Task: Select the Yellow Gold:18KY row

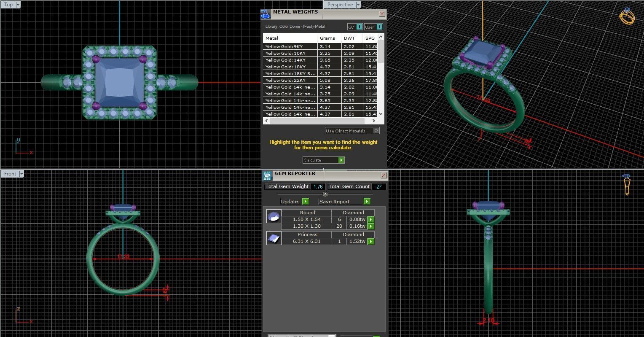Action: (320, 67)
